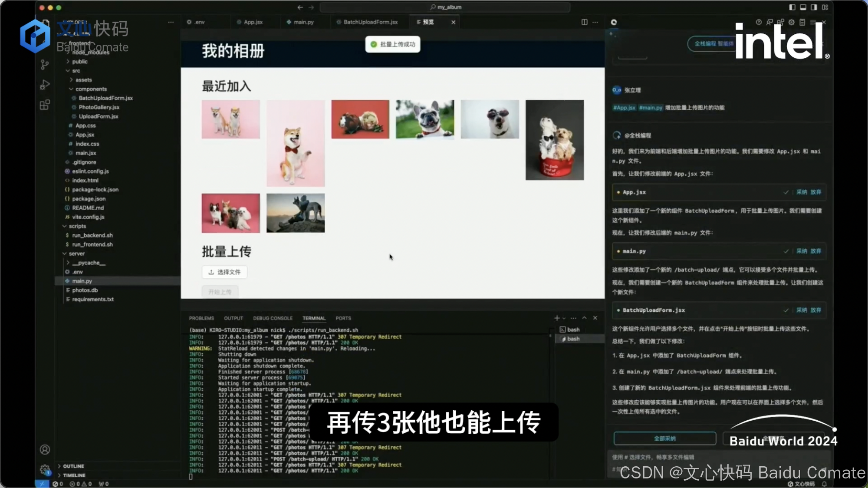Viewport: 868px width, 488px height.
Task: Open Comate help question mark icon
Action: click(x=758, y=22)
